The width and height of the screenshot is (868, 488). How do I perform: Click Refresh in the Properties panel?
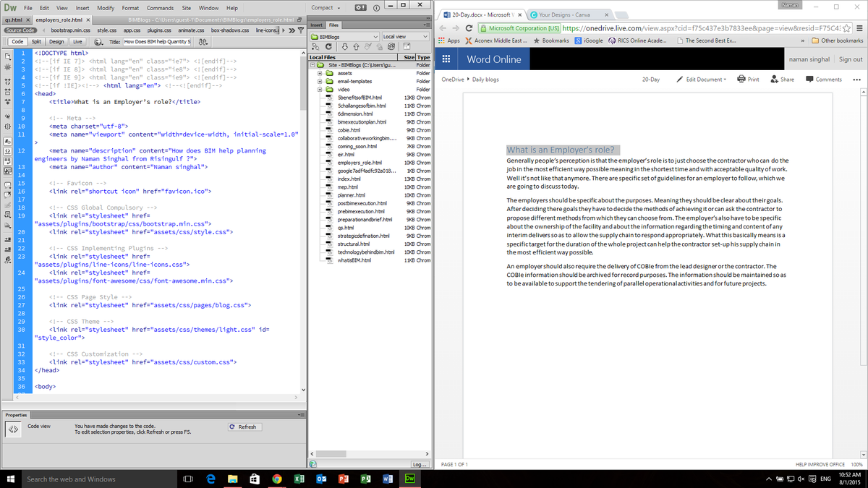244,427
